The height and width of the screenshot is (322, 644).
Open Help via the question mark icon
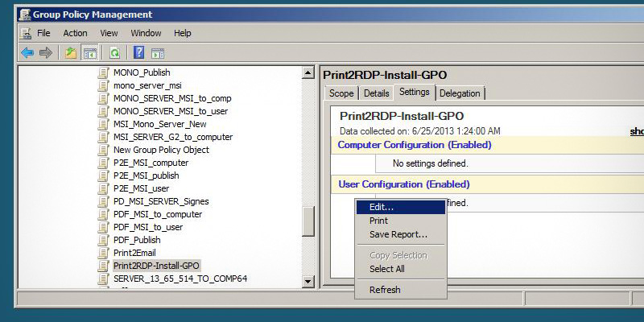tap(138, 53)
